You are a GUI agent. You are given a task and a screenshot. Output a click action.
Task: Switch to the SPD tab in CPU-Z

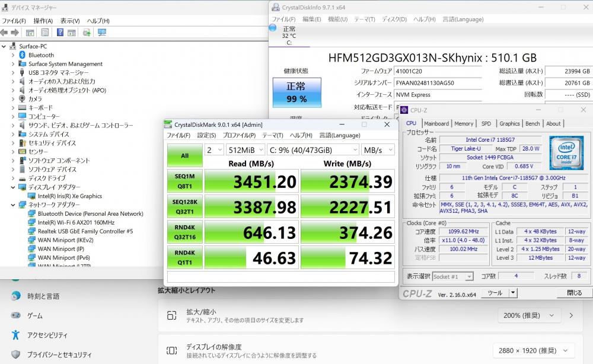pyautogui.click(x=486, y=123)
